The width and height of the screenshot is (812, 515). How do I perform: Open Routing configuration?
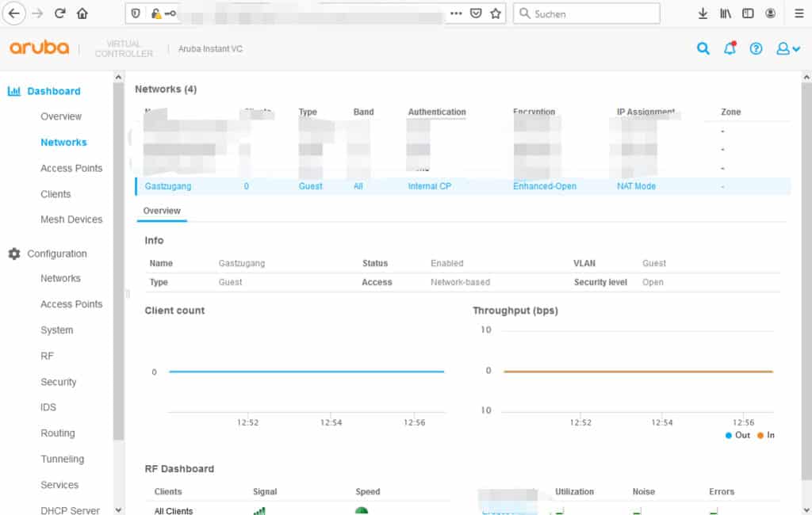tap(57, 433)
